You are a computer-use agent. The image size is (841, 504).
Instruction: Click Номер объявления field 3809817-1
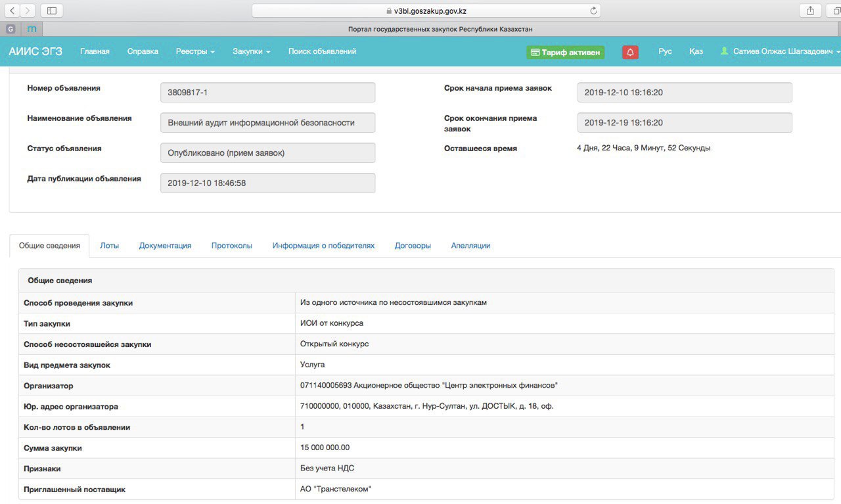click(x=267, y=93)
